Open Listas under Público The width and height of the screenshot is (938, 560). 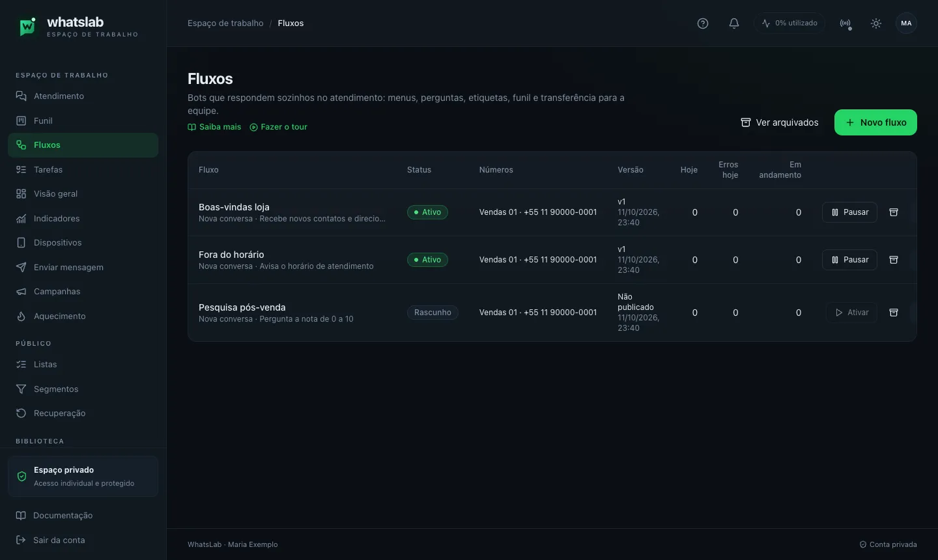pyautogui.click(x=83, y=365)
